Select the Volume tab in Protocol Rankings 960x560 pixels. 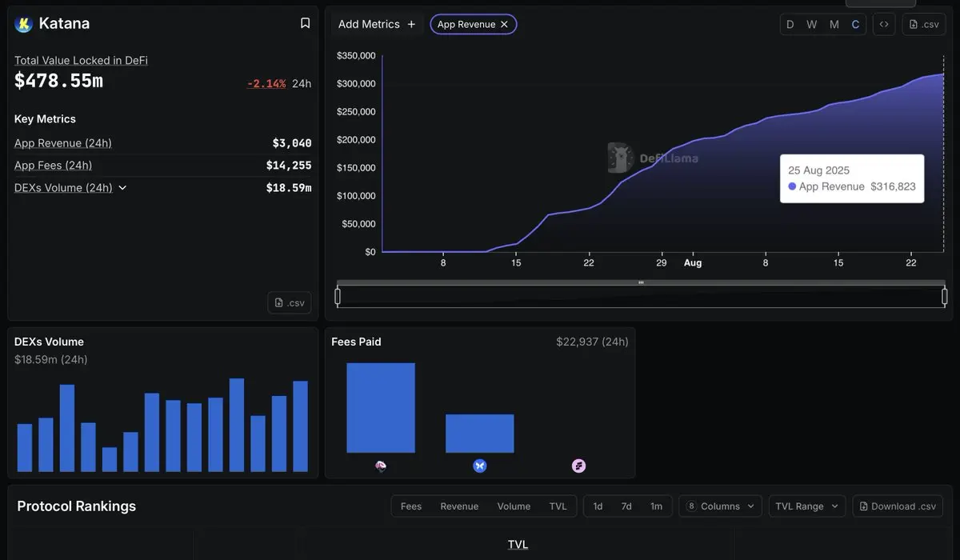click(514, 506)
